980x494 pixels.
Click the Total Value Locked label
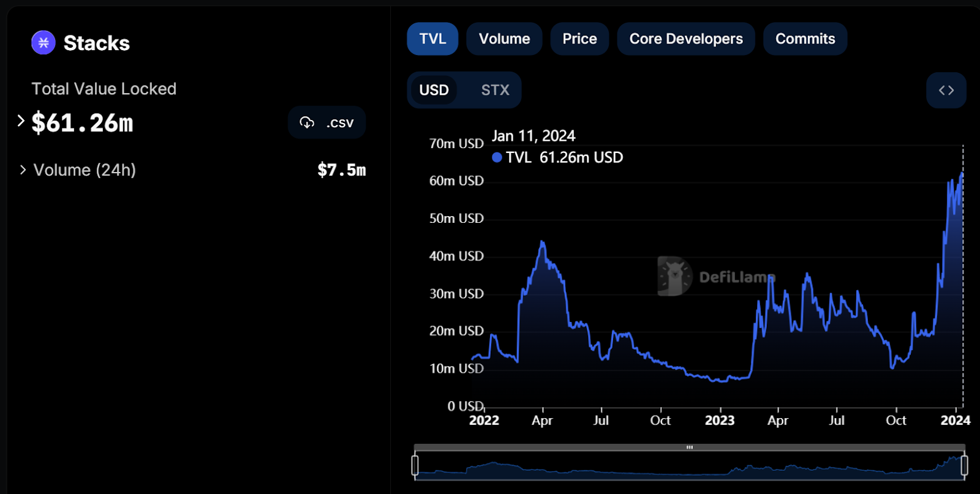click(x=104, y=89)
